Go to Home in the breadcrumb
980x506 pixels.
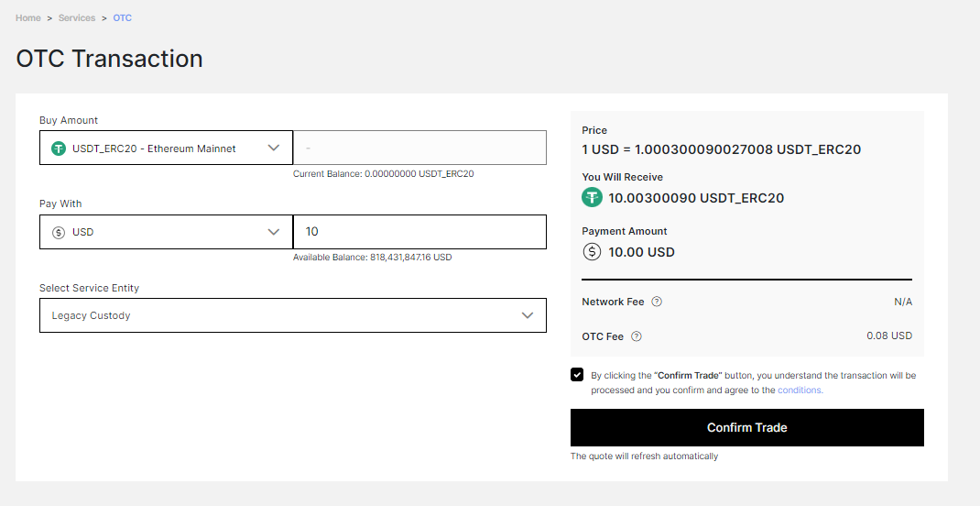click(x=28, y=18)
